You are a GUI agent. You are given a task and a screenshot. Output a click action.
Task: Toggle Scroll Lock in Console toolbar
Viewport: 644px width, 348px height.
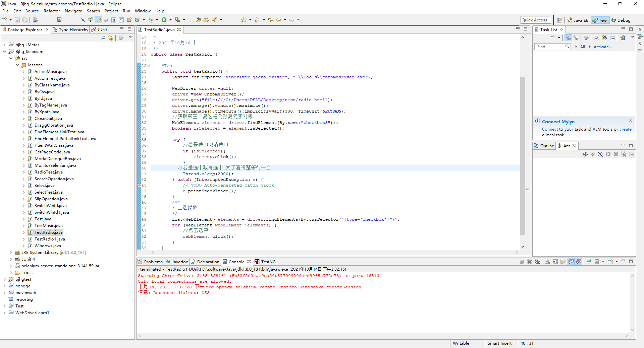click(x=555, y=262)
